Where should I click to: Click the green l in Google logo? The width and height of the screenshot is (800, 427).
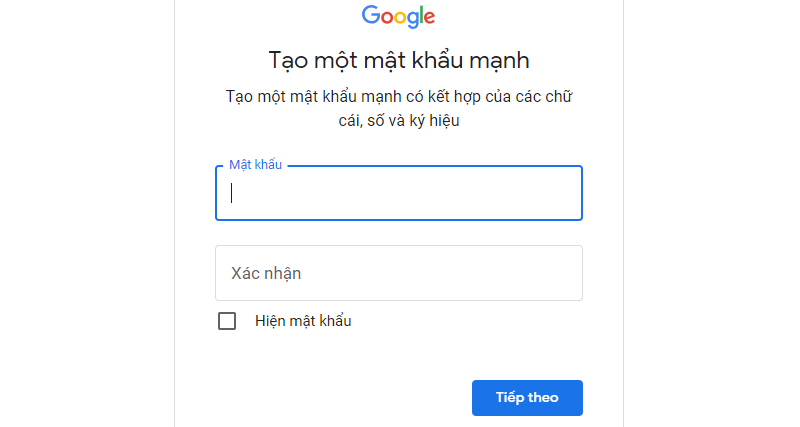[x=420, y=15]
